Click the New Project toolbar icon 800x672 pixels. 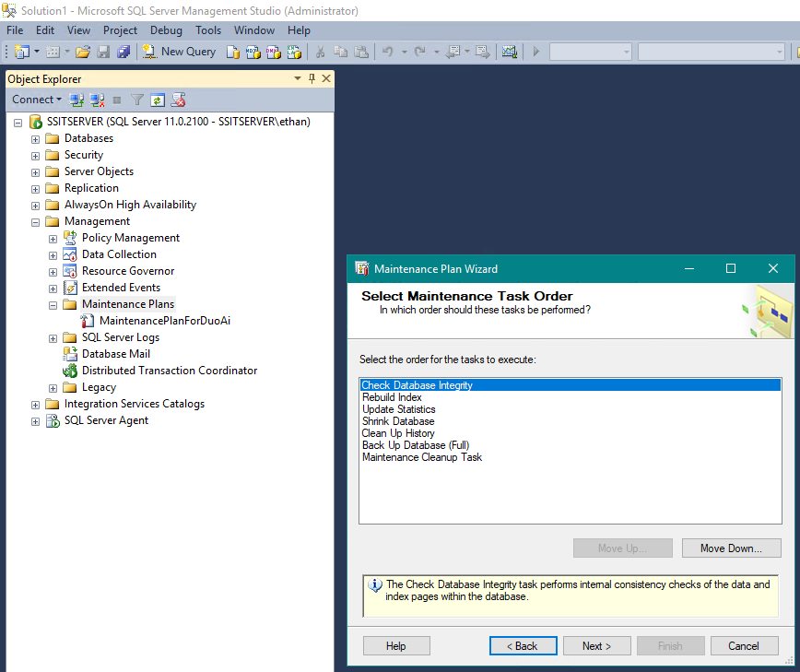[22, 52]
